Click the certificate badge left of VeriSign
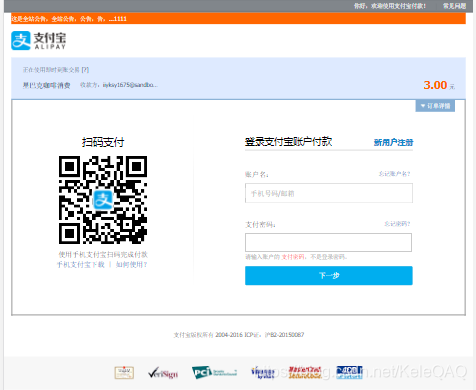 pos(124,373)
